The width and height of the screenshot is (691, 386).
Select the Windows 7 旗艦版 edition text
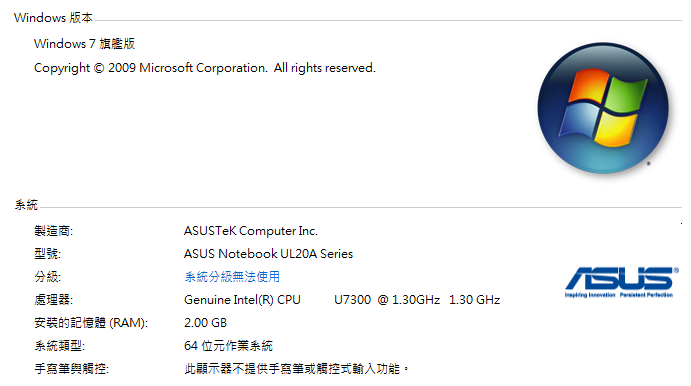tap(84, 44)
